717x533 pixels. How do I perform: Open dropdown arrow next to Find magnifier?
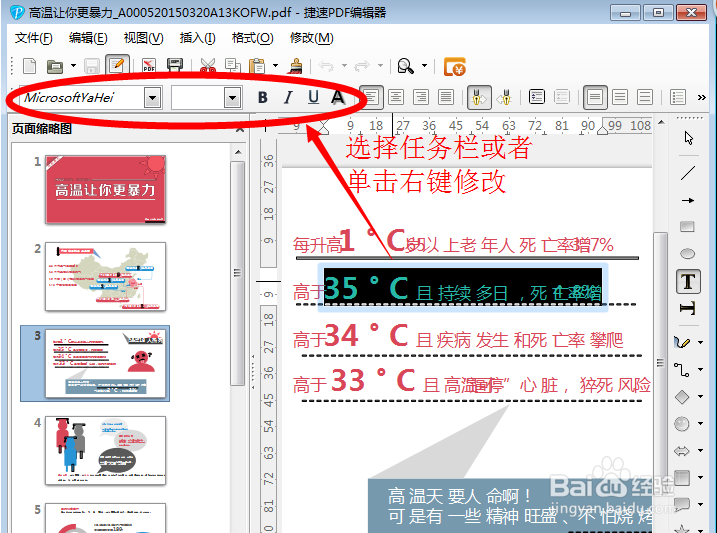pyautogui.click(x=424, y=66)
